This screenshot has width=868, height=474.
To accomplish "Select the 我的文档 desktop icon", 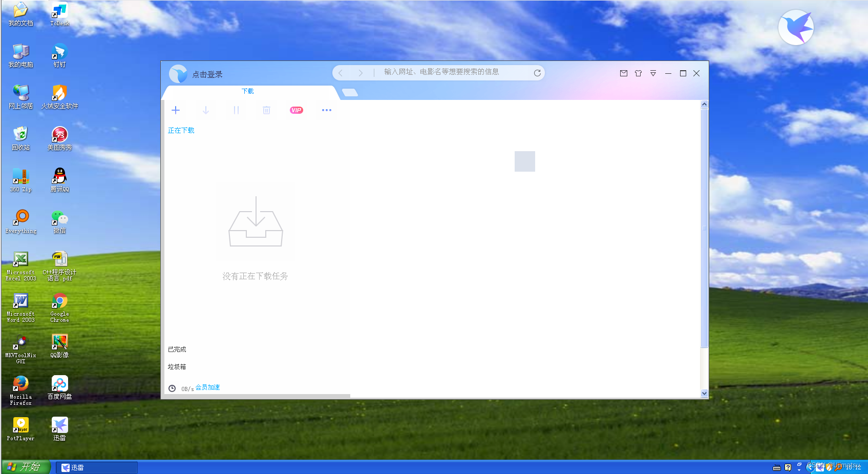I will click(20, 14).
